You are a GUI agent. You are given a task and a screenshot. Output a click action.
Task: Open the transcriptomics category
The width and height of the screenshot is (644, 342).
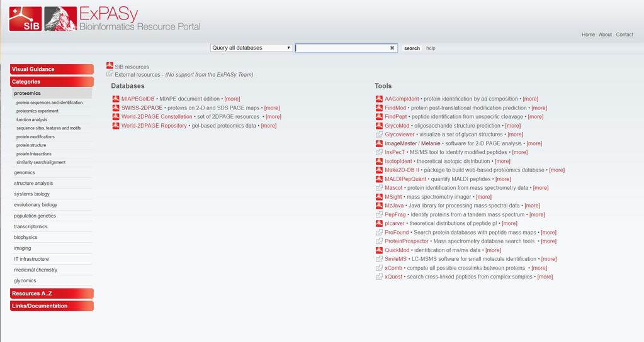pyautogui.click(x=31, y=226)
